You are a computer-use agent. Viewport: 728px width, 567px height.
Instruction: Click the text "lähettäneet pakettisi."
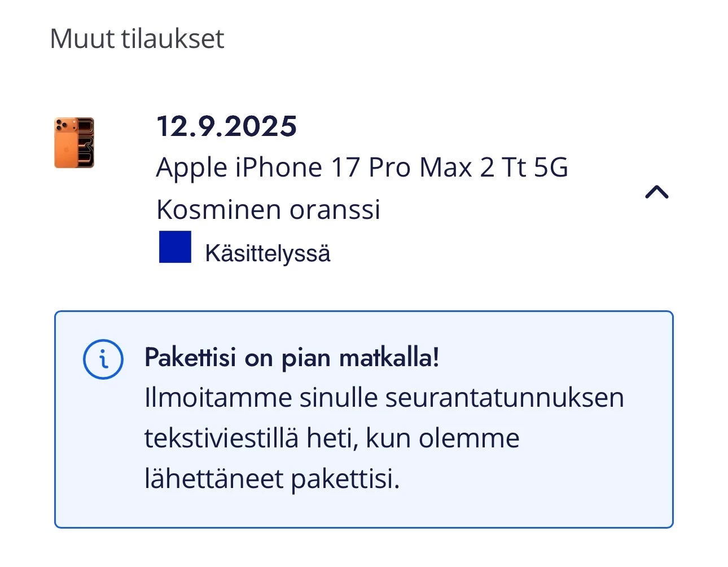[272, 479]
